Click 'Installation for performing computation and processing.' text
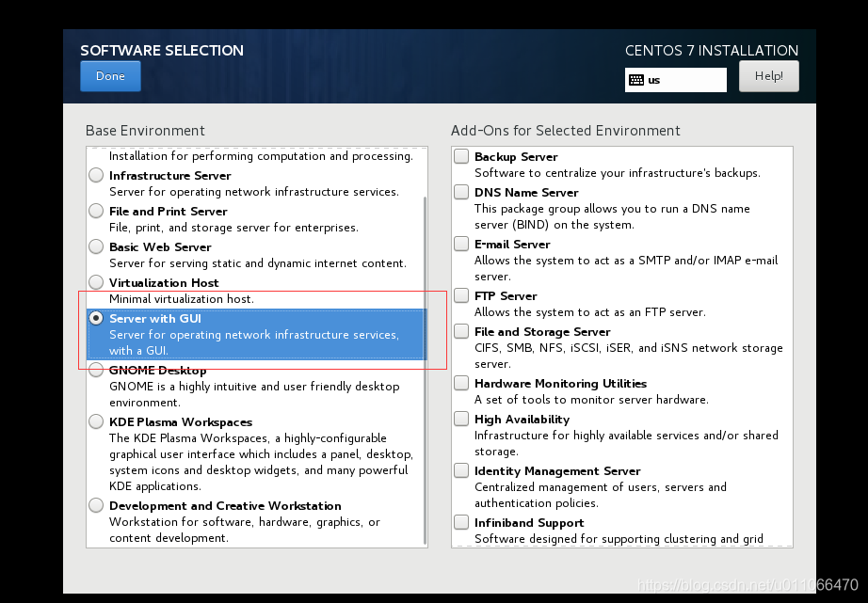868x603 pixels. pos(261,156)
